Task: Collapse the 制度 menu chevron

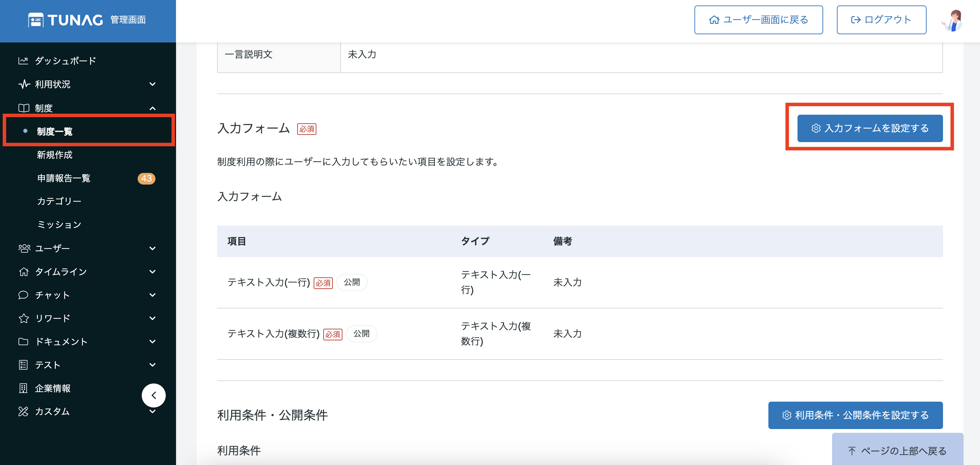Action: pos(153,109)
